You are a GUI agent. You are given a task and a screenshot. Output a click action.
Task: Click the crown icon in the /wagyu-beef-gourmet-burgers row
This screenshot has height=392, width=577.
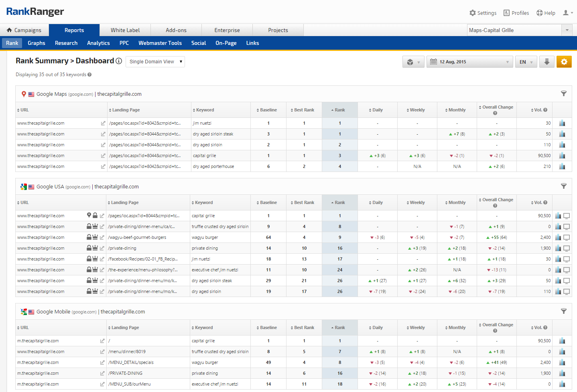pyautogui.click(x=95, y=237)
